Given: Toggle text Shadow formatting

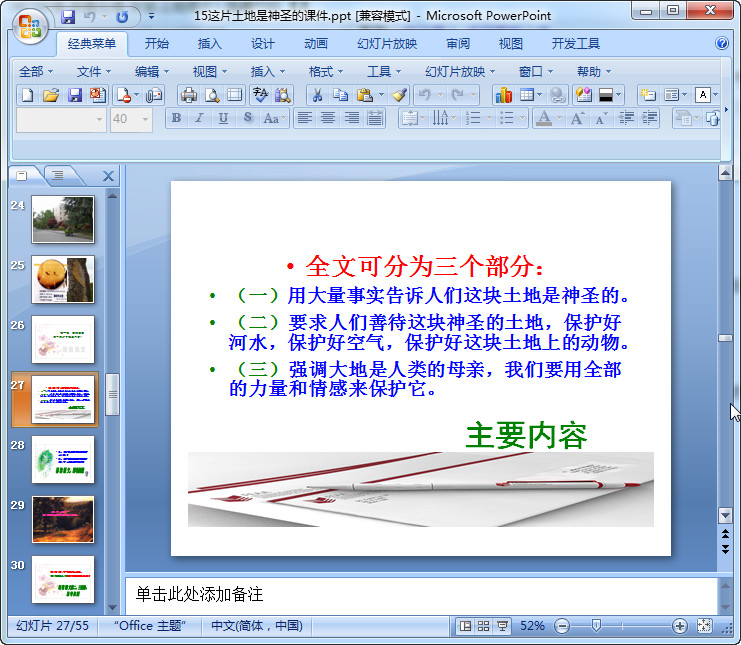Looking at the screenshot, I should (x=247, y=118).
